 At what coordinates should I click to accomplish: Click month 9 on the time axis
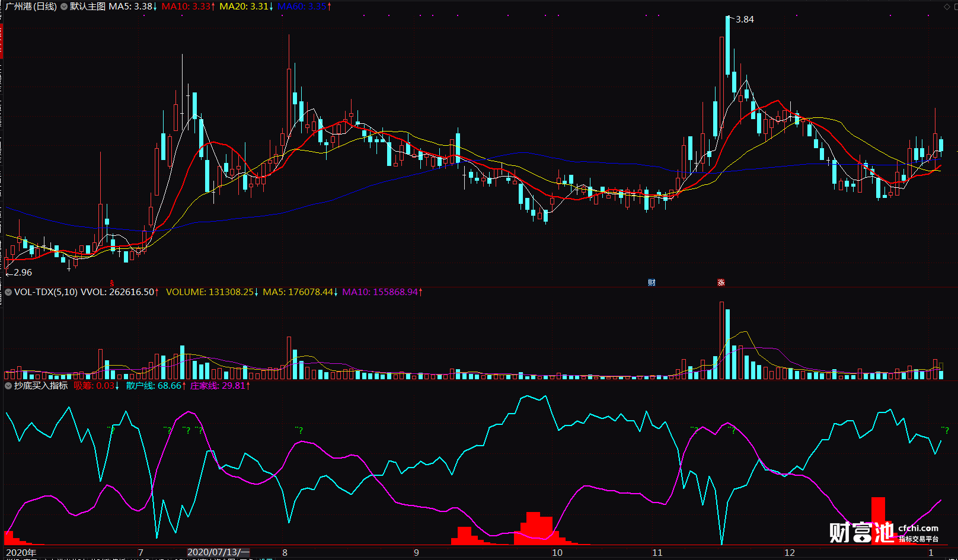tap(416, 552)
